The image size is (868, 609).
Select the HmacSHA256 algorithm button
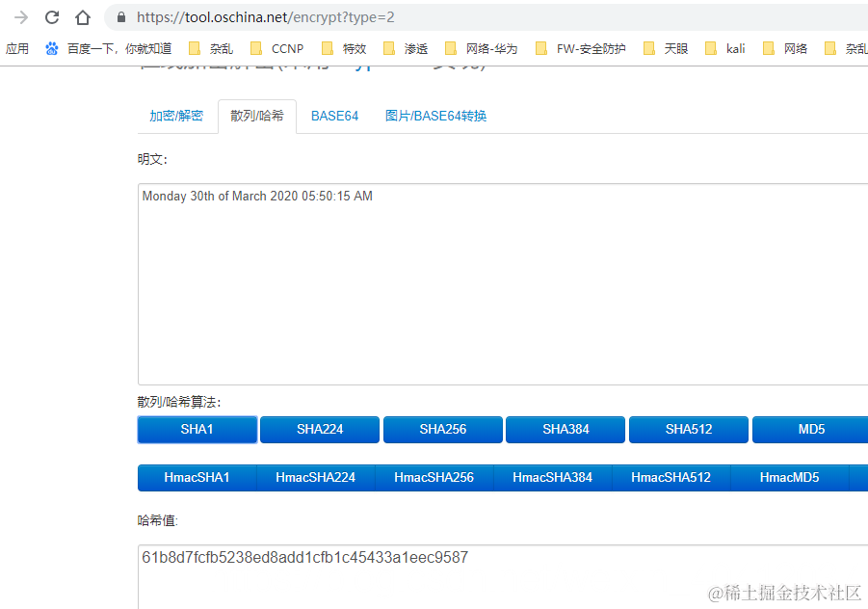(x=434, y=478)
